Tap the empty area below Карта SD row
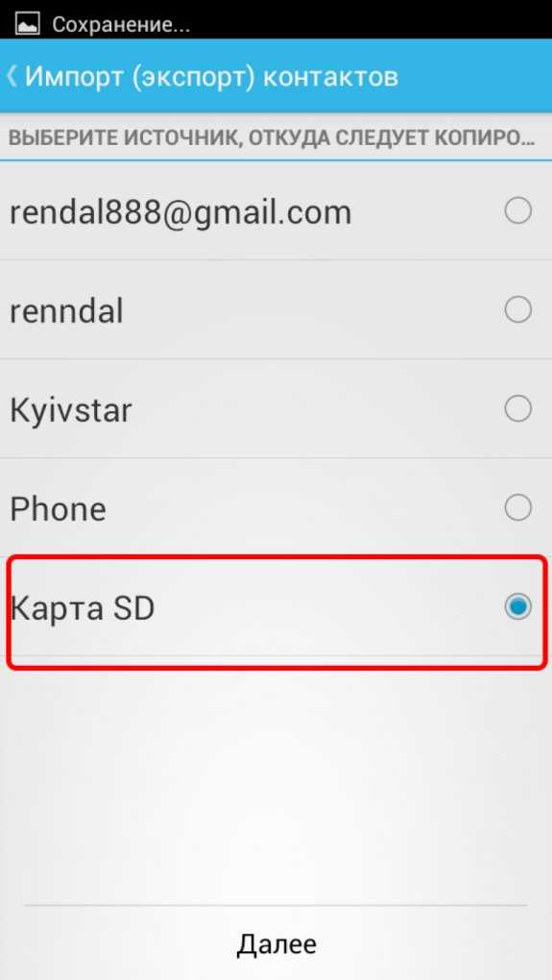 coord(276,781)
